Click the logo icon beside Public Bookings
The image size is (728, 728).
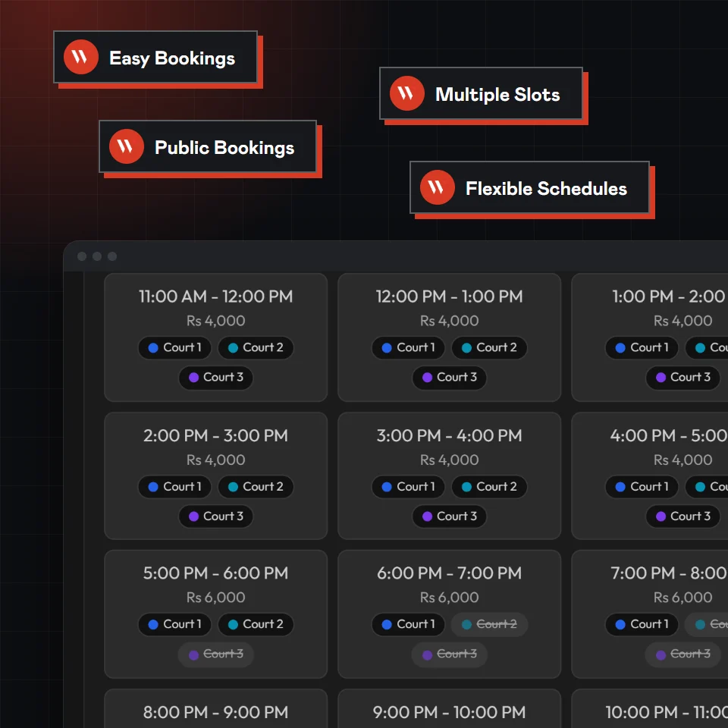click(x=127, y=146)
